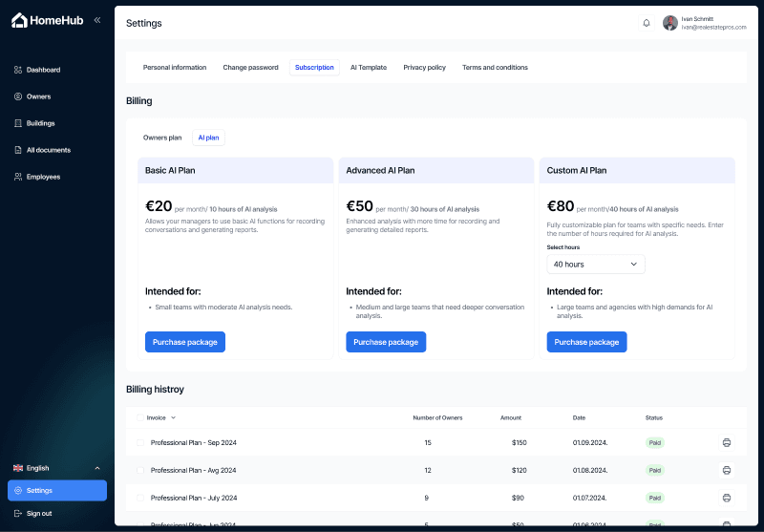Click the 01.09.2024. date cell
The height and width of the screenshot is (532, 764).
click(590, 443)
